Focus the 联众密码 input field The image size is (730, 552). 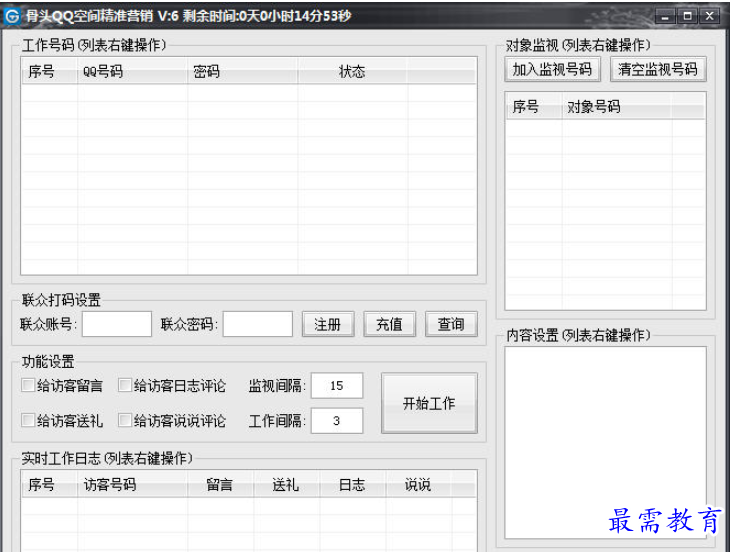258,324
